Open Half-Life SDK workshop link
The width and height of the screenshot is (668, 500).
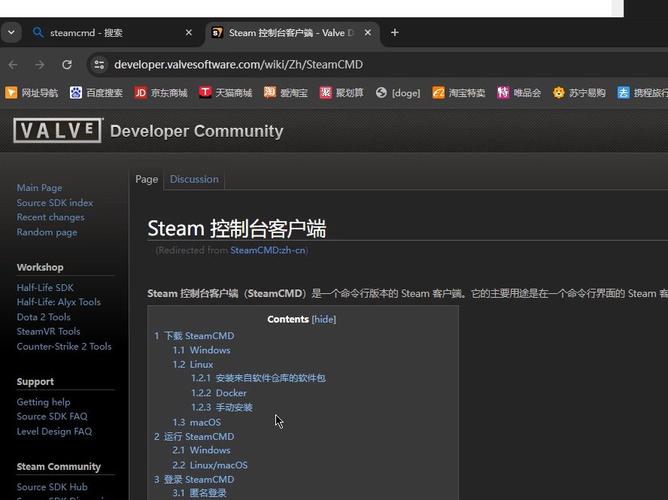click(x=45, y=287)
